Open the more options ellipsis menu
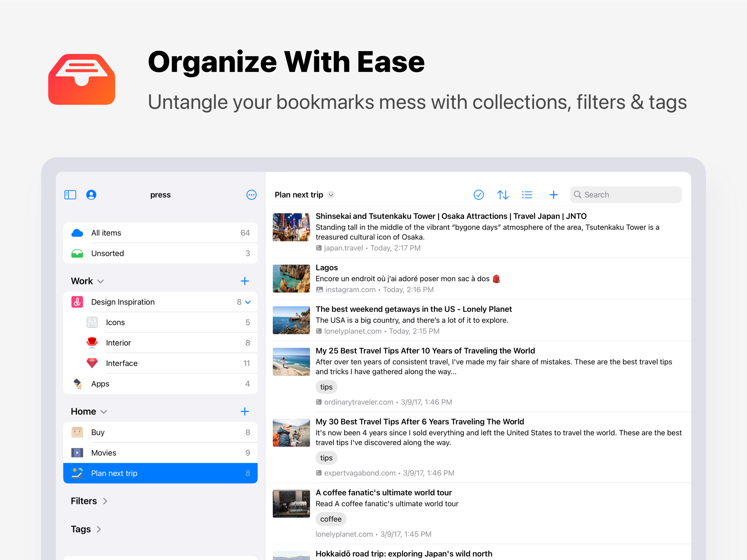Viewport: 747px width, 560px height. pos(251,195)
